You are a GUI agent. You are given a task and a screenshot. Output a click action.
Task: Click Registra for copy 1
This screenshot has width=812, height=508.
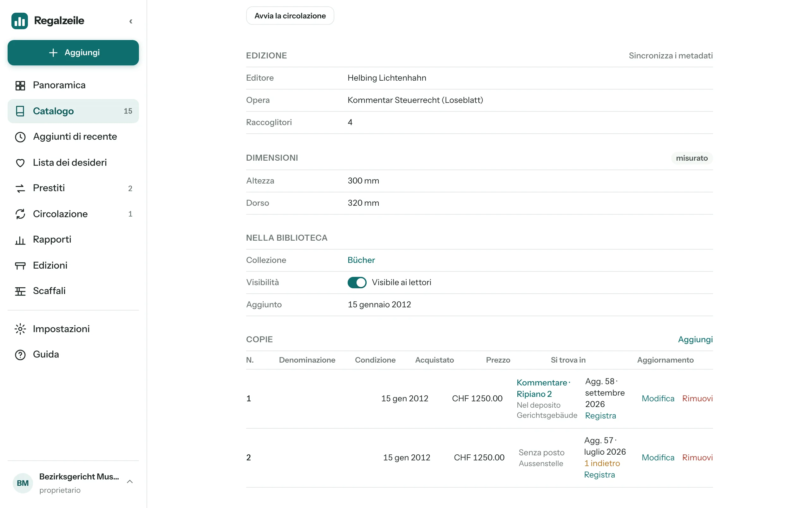(x=600, y=416)
